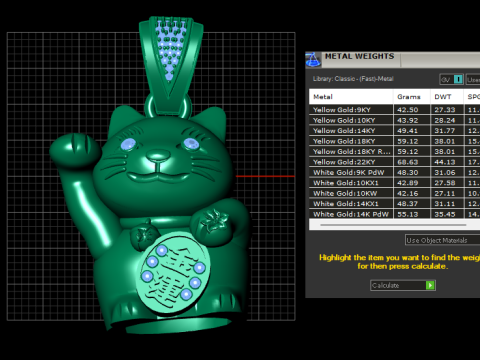Click the 42.16 grams value

coord(407,193)
